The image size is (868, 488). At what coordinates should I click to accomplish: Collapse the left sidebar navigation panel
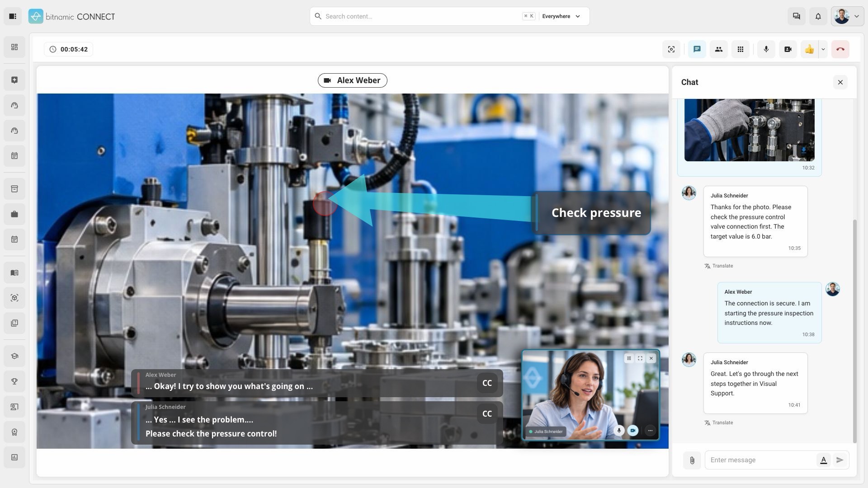[13, 16]
